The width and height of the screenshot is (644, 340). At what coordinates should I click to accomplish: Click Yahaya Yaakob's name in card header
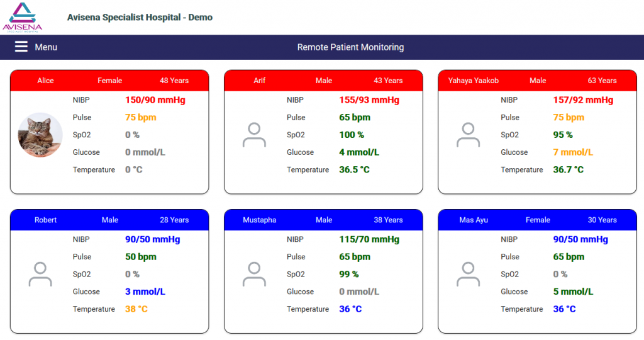click(474, 81)
